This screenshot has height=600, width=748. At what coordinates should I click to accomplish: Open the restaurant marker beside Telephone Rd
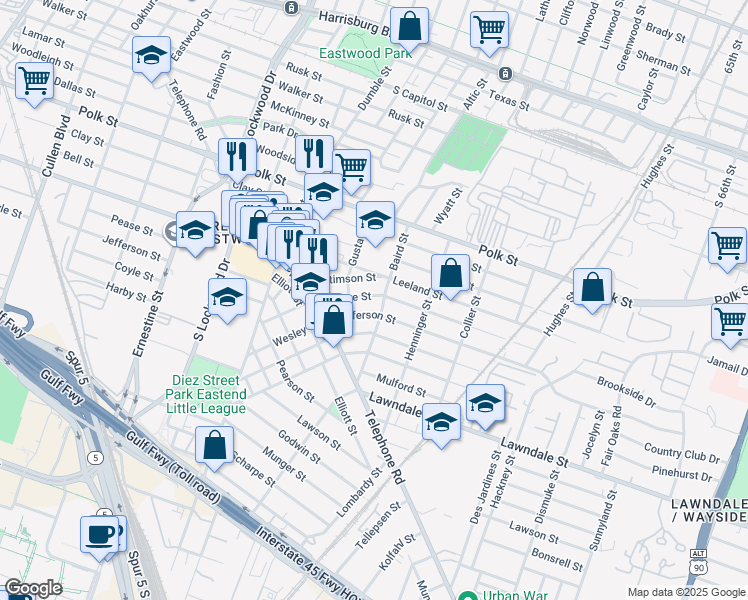point(236,156)
